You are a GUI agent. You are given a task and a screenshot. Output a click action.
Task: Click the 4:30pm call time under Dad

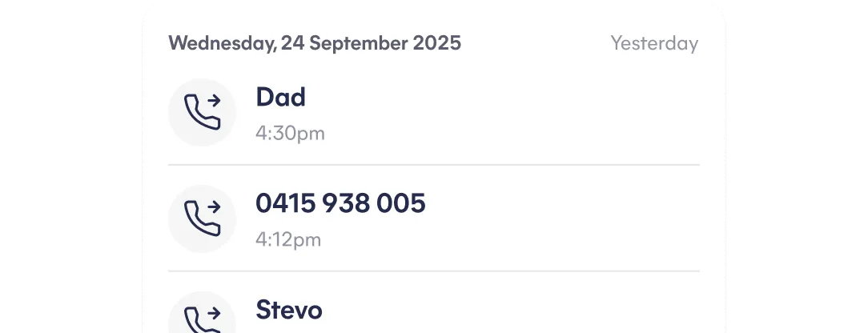pyautogui.click(x=290, y=133)
